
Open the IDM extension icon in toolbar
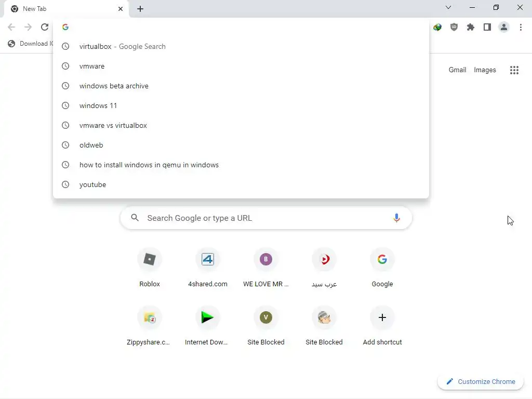coord(437,27)
